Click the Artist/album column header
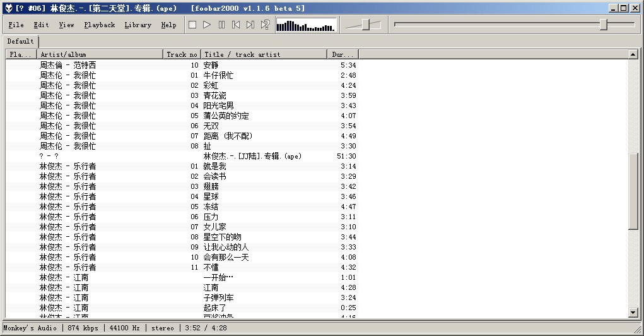644x336 pixels. pyautogui.click(x=100, y=54)
